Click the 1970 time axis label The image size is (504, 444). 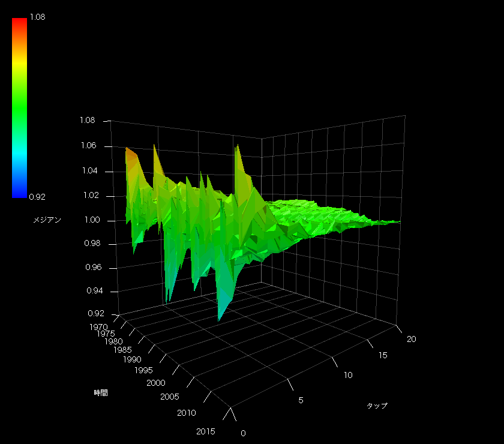tap(98, 327)
